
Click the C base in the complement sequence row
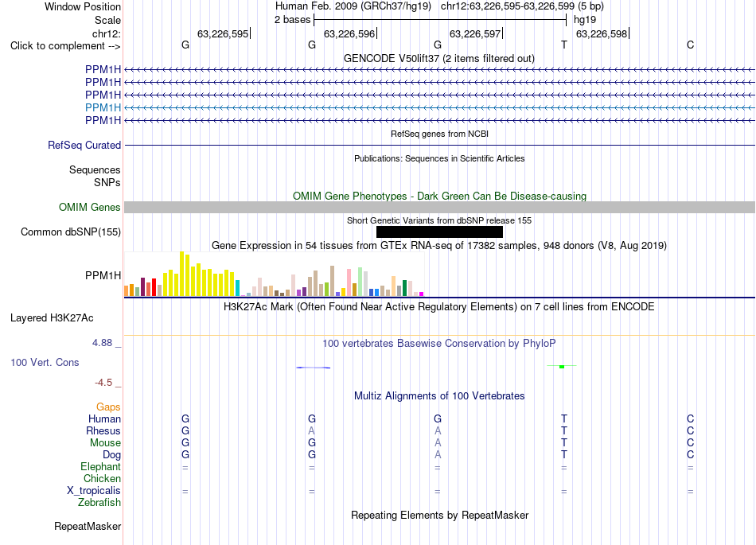[691, 45]
